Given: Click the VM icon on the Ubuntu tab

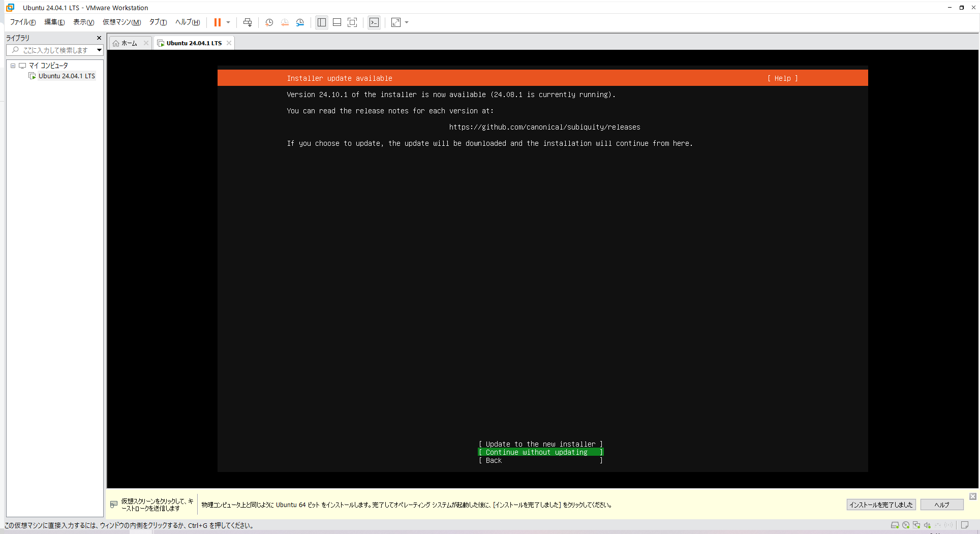Looking at the screenshot, I should pos(161,43).
